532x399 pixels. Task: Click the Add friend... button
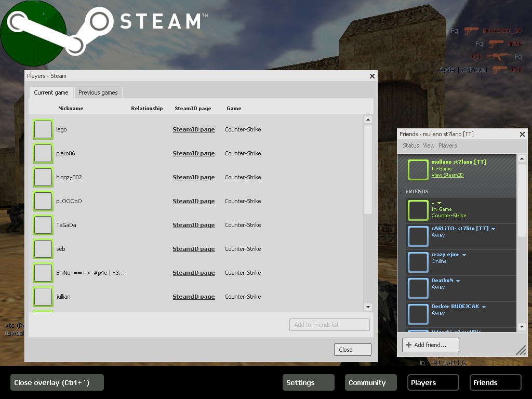[431, 345]
